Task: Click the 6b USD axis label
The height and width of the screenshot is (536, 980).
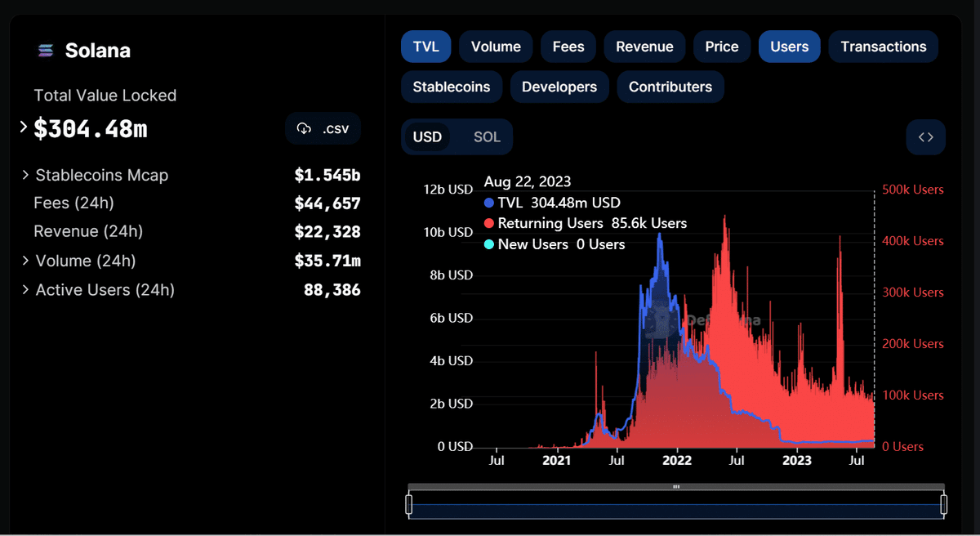Action: [x=452, y=318]
